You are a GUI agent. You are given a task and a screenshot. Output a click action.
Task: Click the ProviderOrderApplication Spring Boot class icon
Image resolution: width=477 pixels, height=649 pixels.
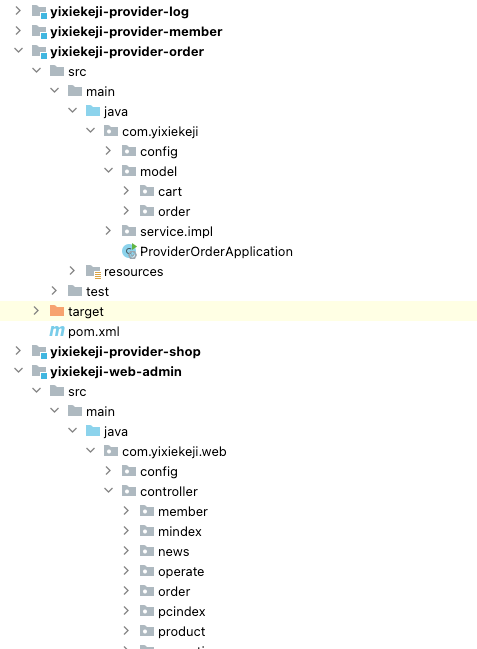129,251
